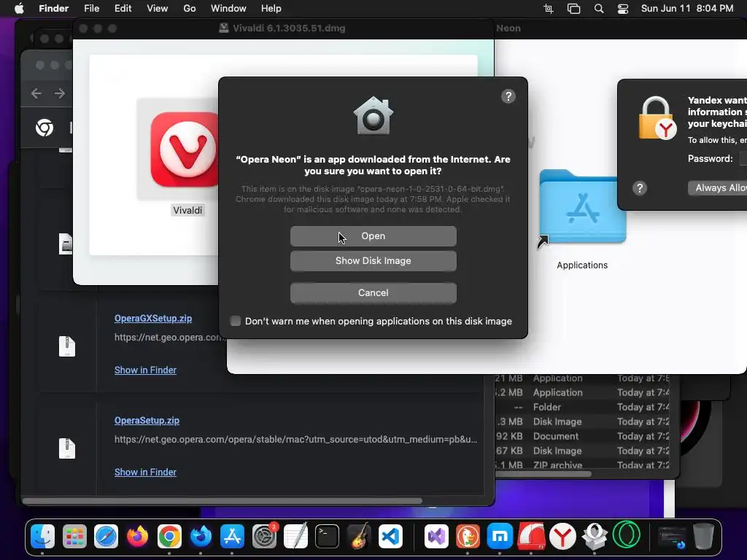Image resolution: width=747 pixels, height=560 pixels.
Task: Open Visual Studio Code from the Dock
Action: coord(390,536)
